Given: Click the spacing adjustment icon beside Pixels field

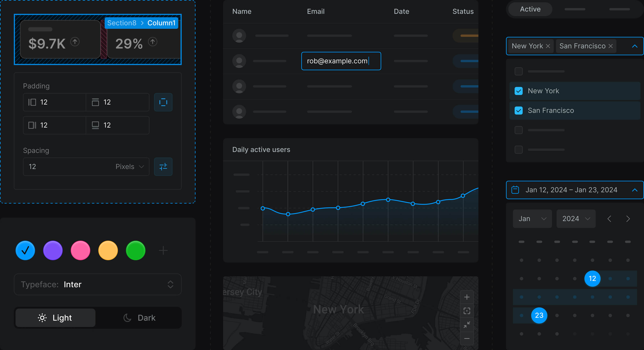Looking at the screenshot, I should pos(163,167).
